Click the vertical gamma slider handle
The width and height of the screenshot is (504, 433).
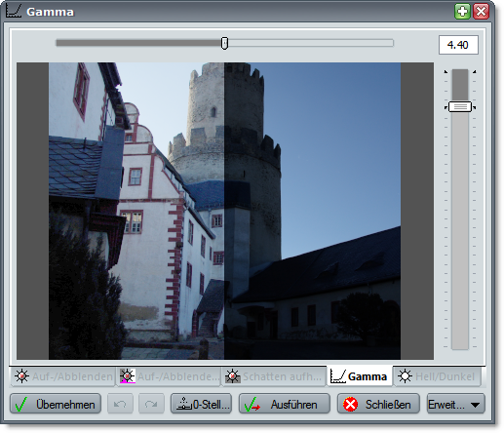pyautogui.click(x=460, y=106)
